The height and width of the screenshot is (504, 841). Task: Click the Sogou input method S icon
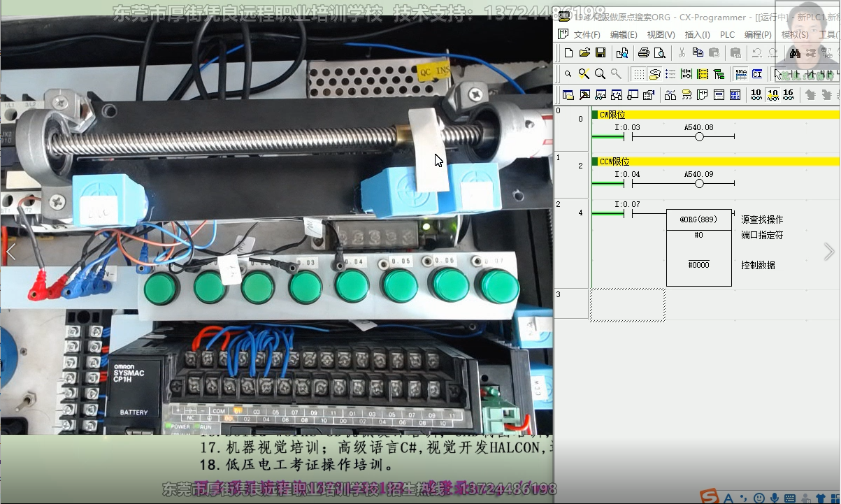click(710, 496)
